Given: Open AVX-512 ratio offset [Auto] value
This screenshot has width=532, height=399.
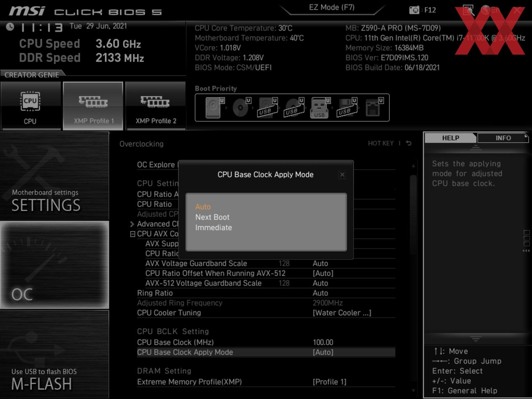Looking at the screenshot, I should tap(323, 273).
